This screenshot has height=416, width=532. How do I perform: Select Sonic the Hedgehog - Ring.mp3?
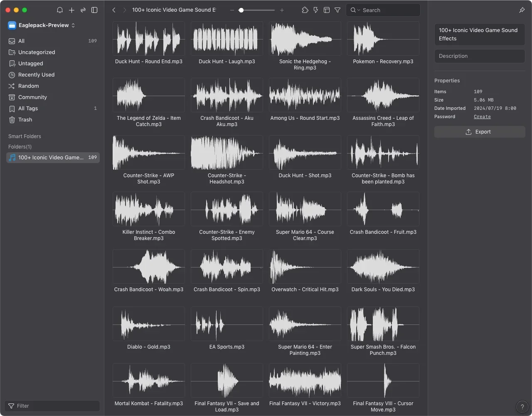coord(305,39)
